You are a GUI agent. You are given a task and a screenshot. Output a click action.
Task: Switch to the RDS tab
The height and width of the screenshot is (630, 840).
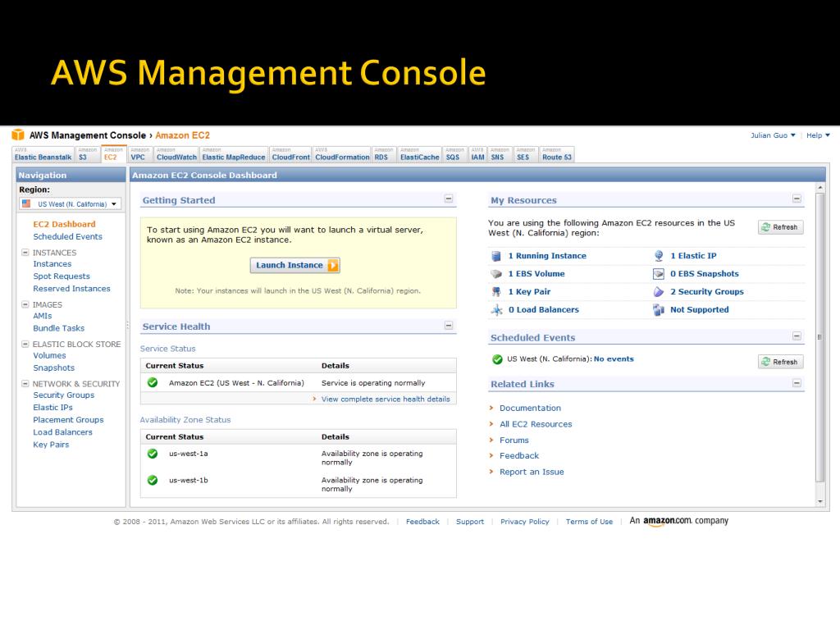pyautogui.click(x=385, y=155)
